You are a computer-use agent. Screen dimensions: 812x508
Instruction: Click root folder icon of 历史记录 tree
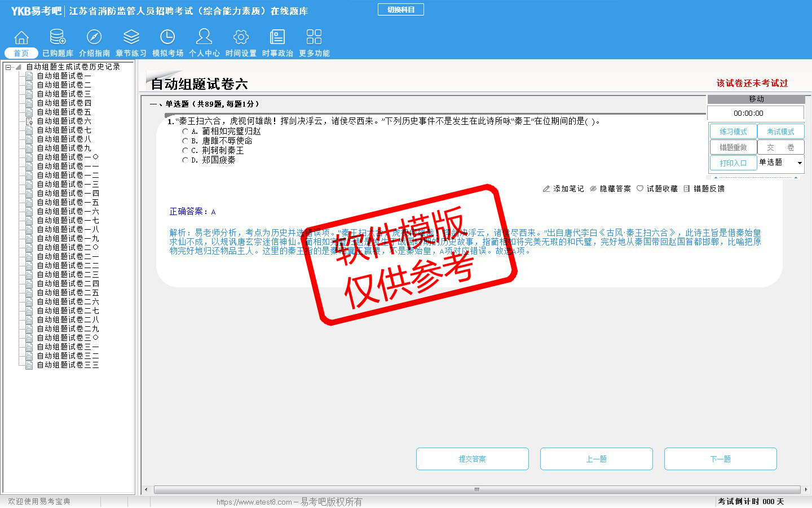click(x=18, y=67)
